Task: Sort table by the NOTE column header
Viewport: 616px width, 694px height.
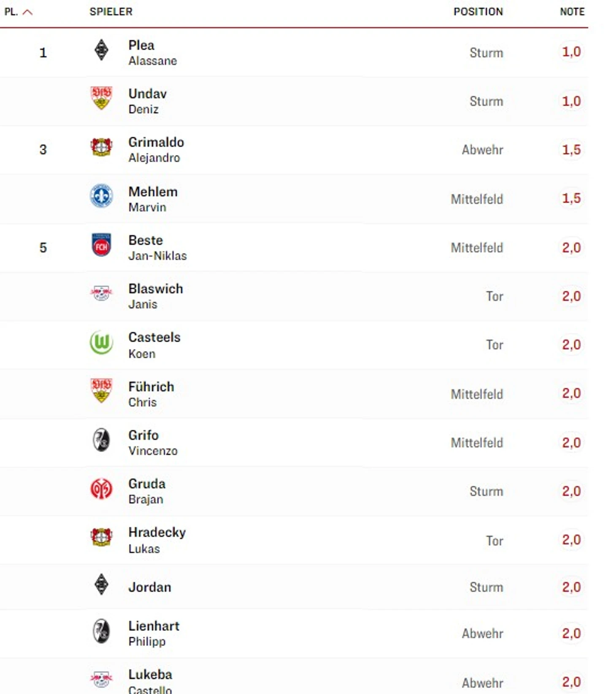Action: pyautogui.click(x=572, y=12)
